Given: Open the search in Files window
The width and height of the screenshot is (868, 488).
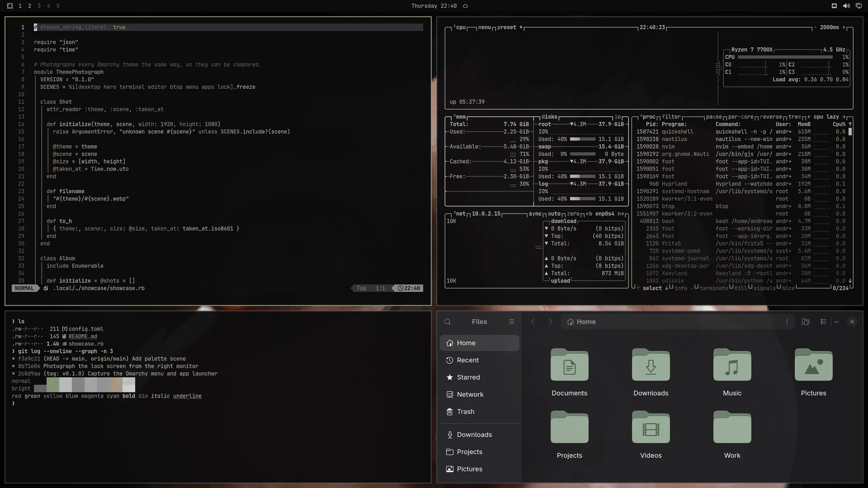Looking at the screenshot, I should click(448, 322).
